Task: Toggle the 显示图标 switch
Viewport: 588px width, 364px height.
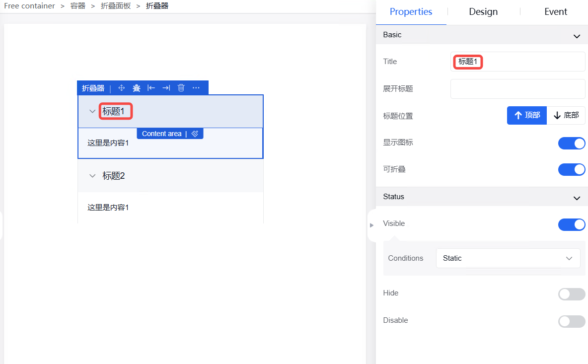Action: tap(572, 143)
